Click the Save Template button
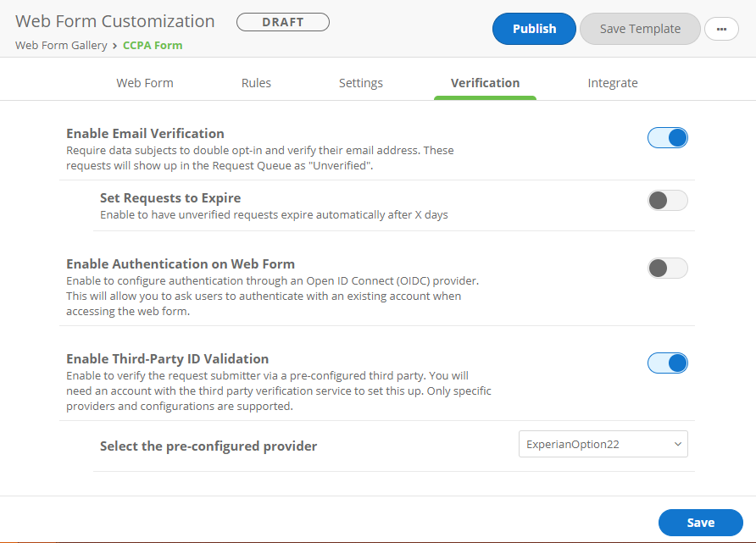The height and width of the screenshot is (543, 756). (x=640, y=29)
